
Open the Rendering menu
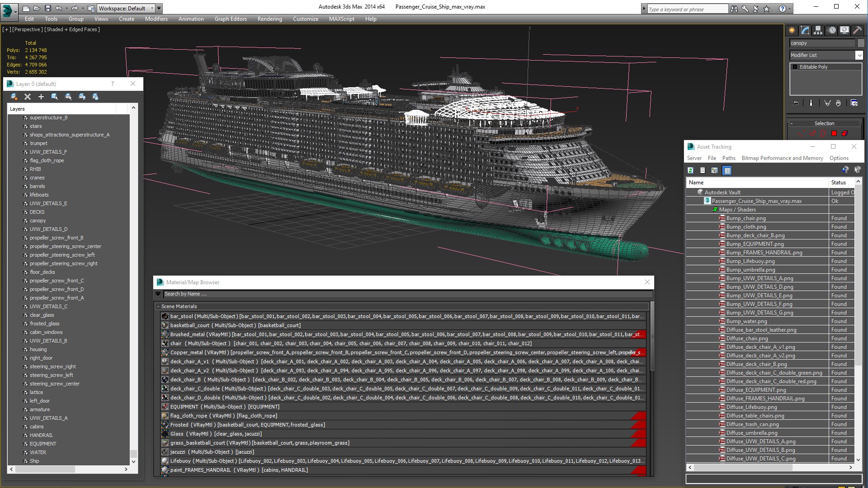269,19
